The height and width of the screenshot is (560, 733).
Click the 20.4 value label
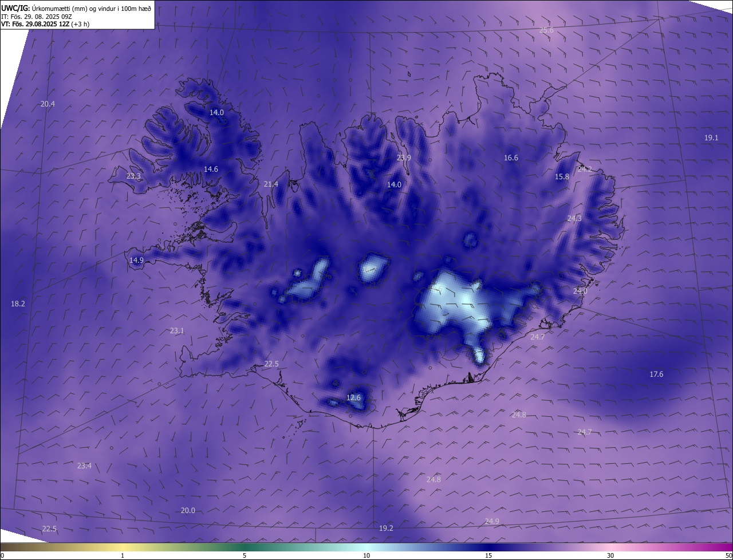click(x=48, y=104)
